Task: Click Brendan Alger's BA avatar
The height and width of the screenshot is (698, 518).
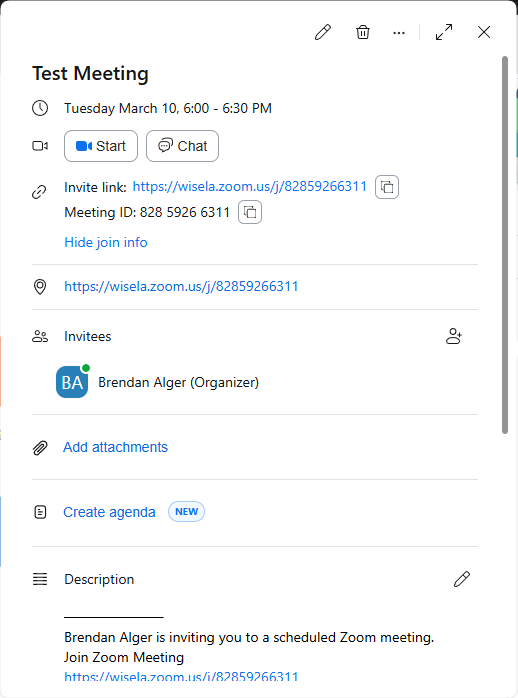Action: [x=72, y=382]
